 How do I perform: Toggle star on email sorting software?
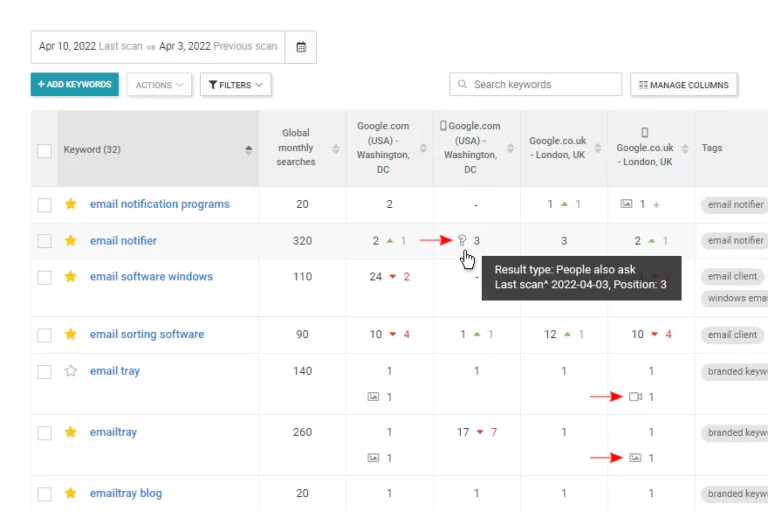point(71,334)
